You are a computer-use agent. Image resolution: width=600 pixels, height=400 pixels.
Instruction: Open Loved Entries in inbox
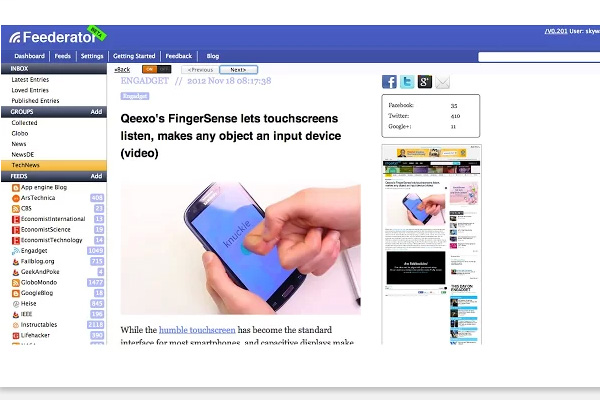pos(30,90)
